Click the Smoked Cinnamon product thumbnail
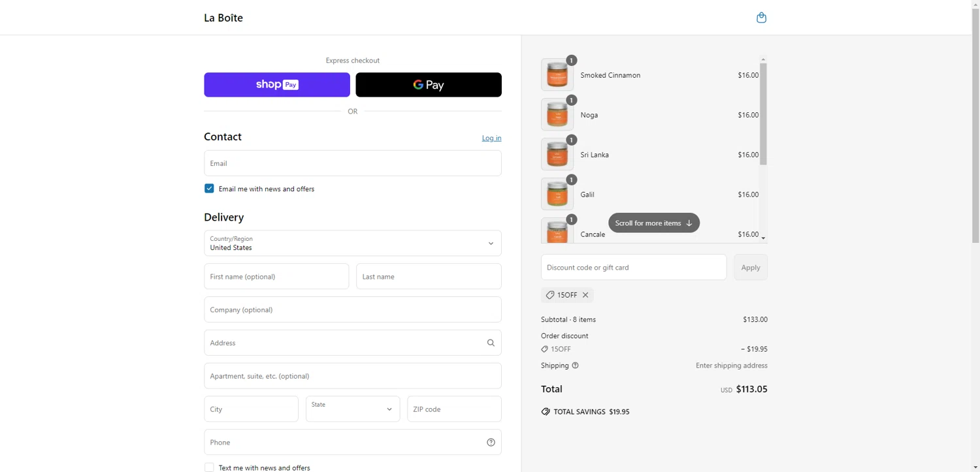Image resolution: width=980 pixels, height=472 pixels. (x=557, y=74)
